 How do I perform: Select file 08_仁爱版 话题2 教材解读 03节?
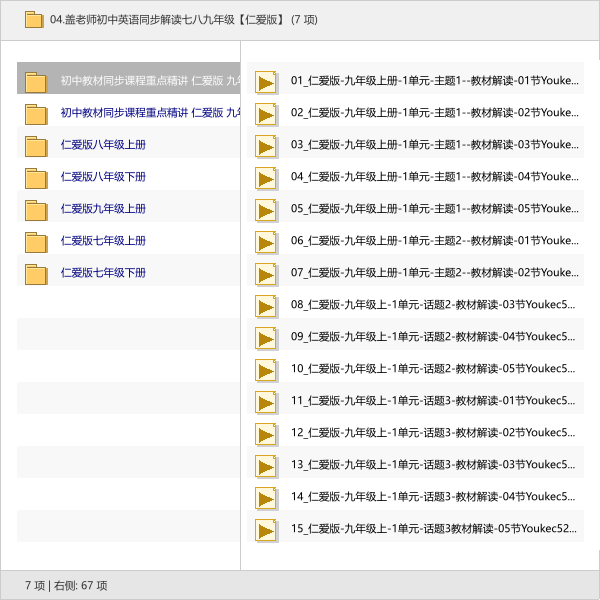pyautogui.click(x=432, y=305)
